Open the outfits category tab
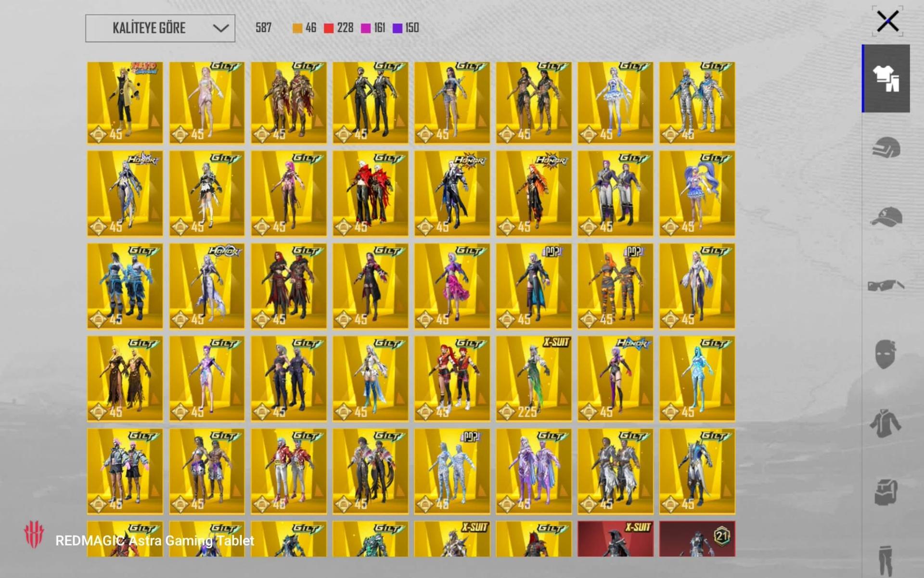This screenshot has height=578, width=924. point(885,78)
